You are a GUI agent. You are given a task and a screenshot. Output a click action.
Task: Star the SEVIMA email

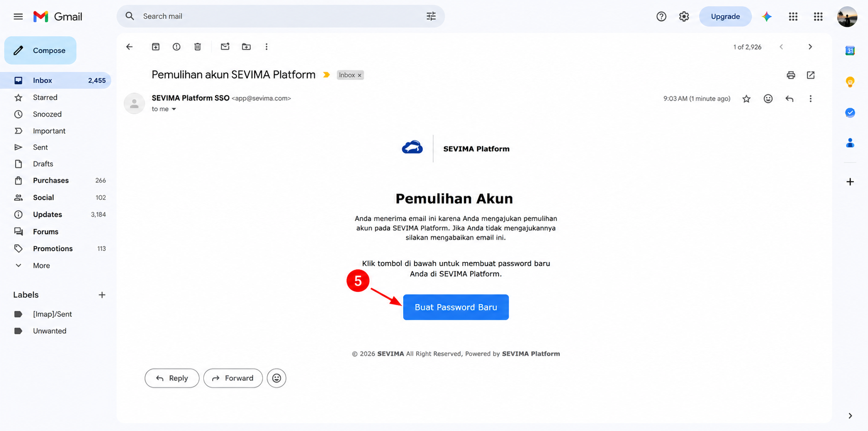(x=746, y=99)
